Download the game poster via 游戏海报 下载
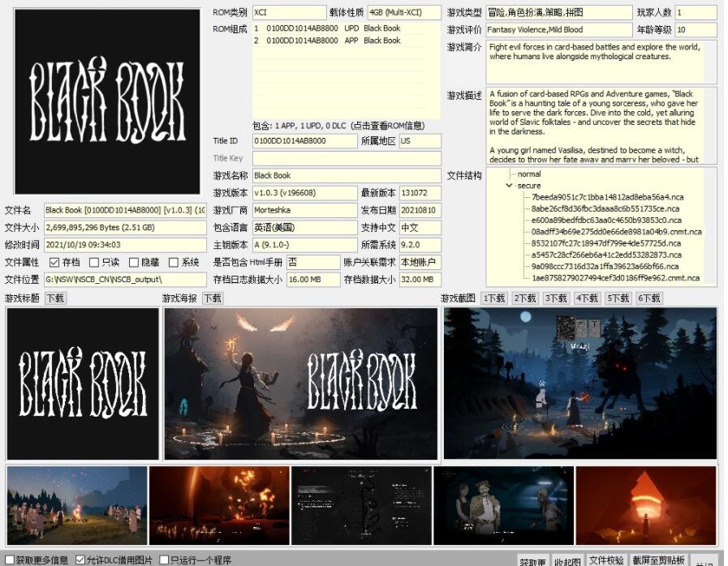The width and height of the screenshot is (728, 566). click(x=212, y=298)
